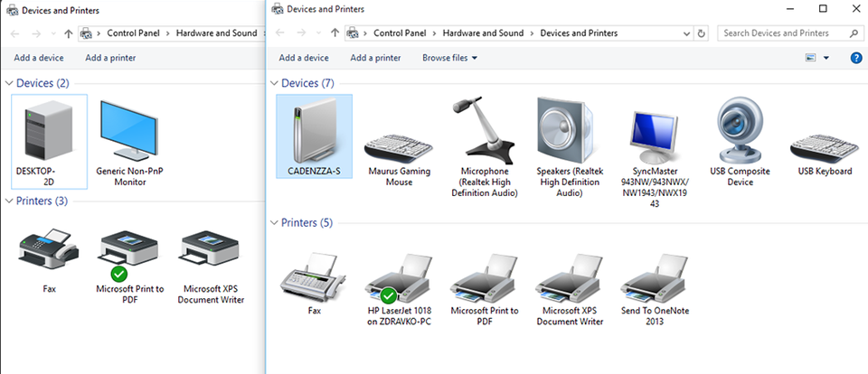The height and width of the screenshot is (374, 868).
Task: Go up one level in right window
Action: (x=335, y=33)
